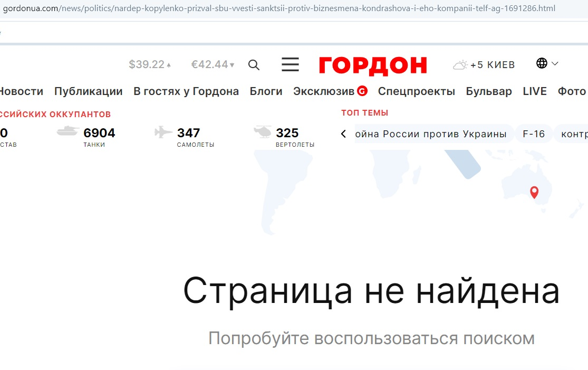Go to В гостях у Гордона section

coord(186,91)
